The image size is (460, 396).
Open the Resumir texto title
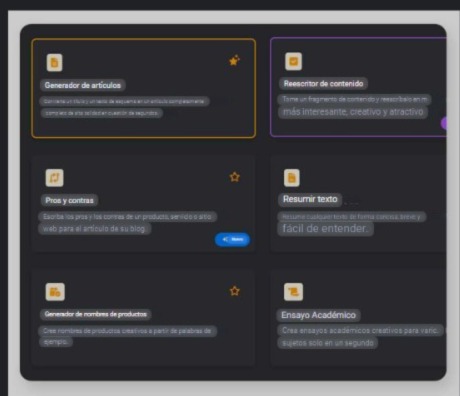coord(310,199)
